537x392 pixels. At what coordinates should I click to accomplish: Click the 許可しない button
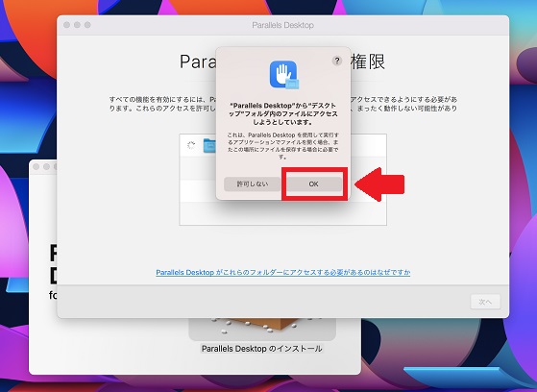pyautogui.click(x=253, y=184)
